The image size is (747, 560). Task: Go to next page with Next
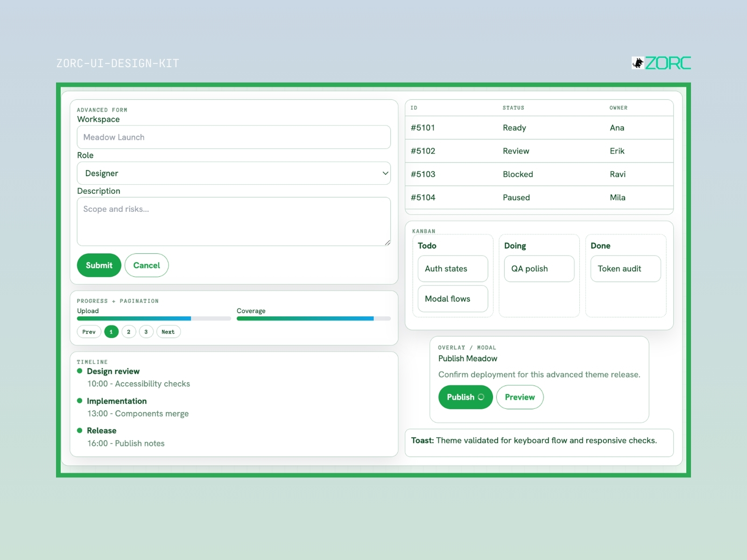coord(168,332)
